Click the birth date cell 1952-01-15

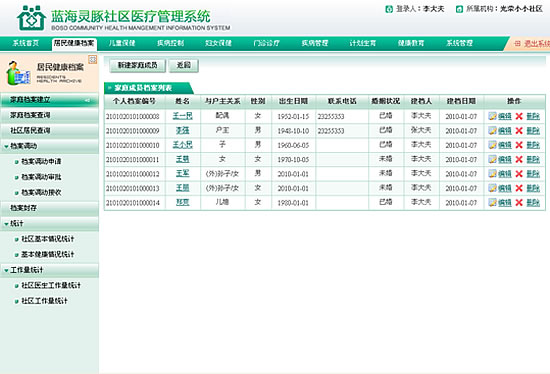[x=293, y=116]
